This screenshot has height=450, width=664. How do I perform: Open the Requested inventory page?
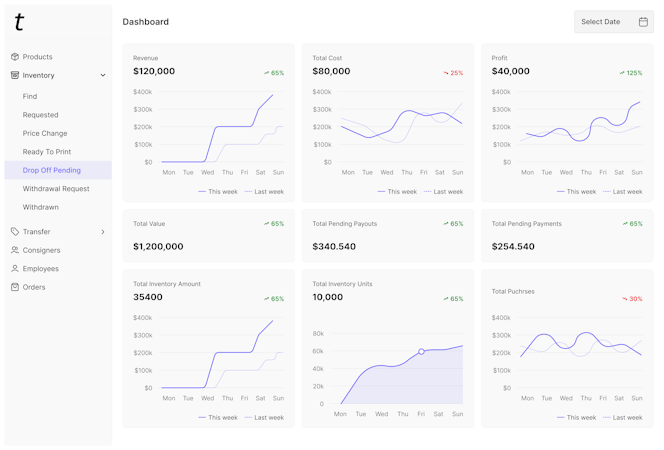coord(41,115)
